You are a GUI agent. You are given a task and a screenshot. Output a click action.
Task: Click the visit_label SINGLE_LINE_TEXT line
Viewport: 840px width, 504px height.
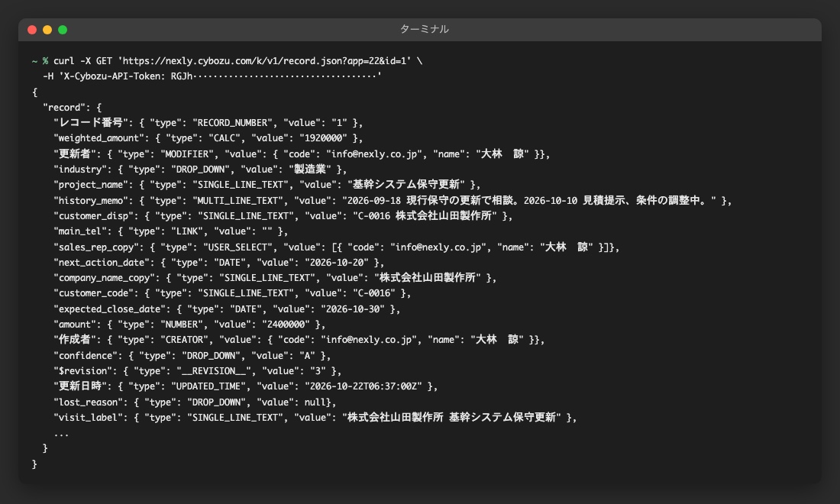[x=315, y=417]
